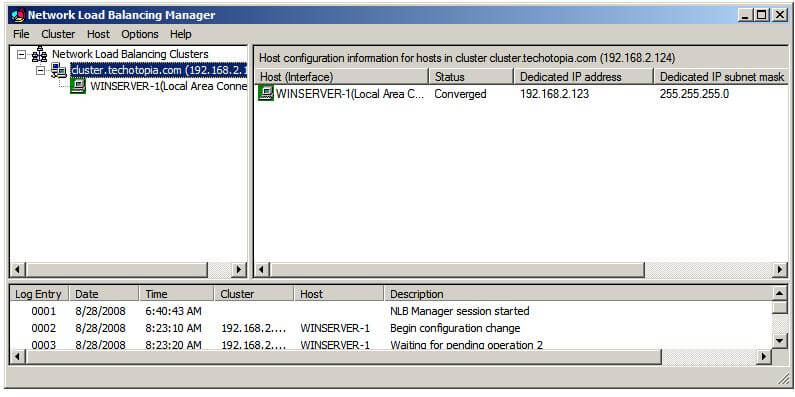Image resolution: width=795 pixels, height=397 pixels.
Task: Click log panel horizontal scroll right arrow
Action: coord(764,357)
